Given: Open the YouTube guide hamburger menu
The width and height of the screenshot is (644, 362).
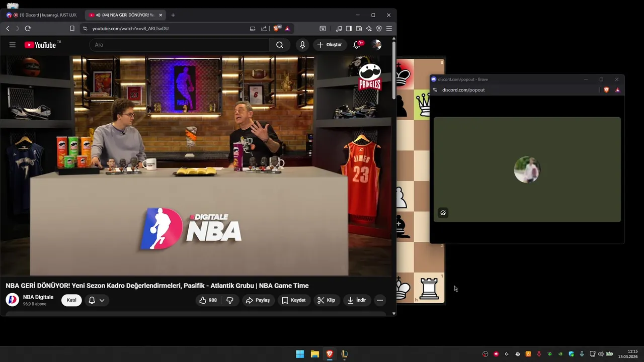Looking at the screenshot, I should pyautogui.click(x=12, y=45).
